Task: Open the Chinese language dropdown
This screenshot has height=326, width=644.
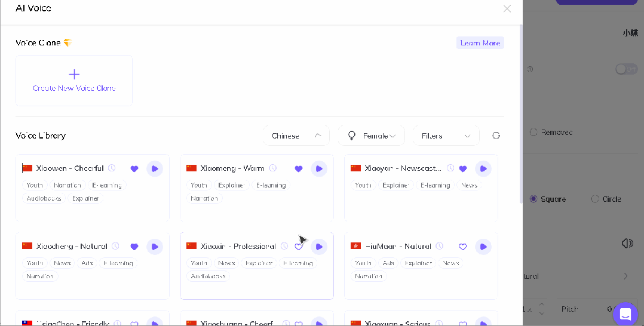Action: 296,136
